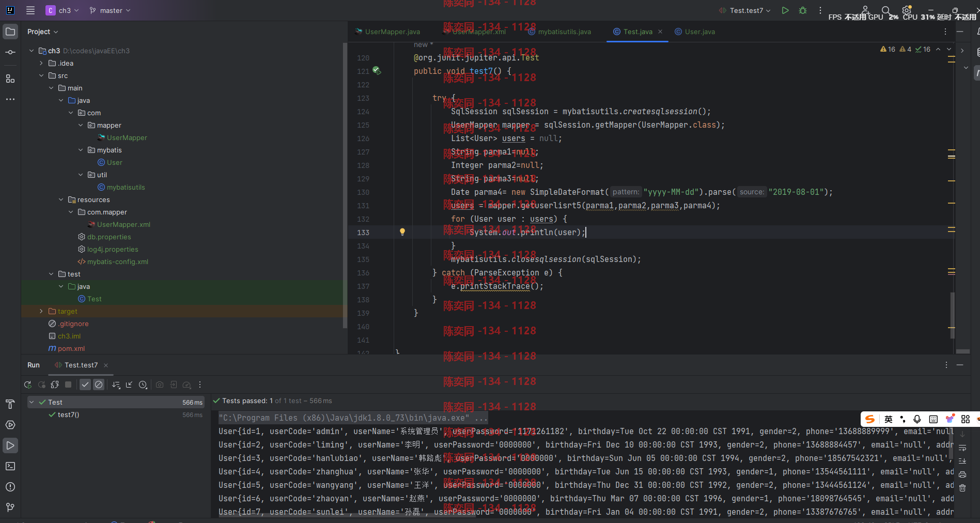Open the Terminal tool window icon
Viewport: 980px width, 523px height.
click(x=10, y=466)
